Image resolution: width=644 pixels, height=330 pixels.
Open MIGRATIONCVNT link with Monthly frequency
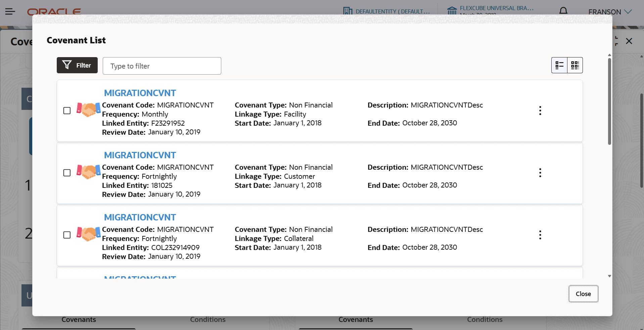coord(140,93)
